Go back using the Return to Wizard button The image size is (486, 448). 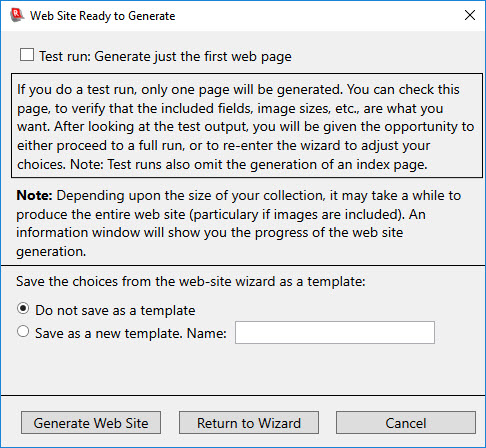click(249, 423)
